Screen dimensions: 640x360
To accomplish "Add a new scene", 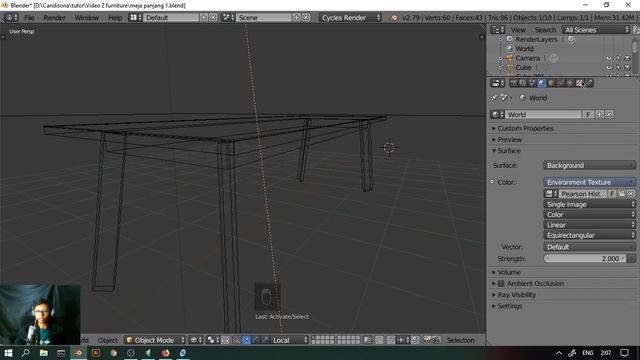I will tap(297, 18).
